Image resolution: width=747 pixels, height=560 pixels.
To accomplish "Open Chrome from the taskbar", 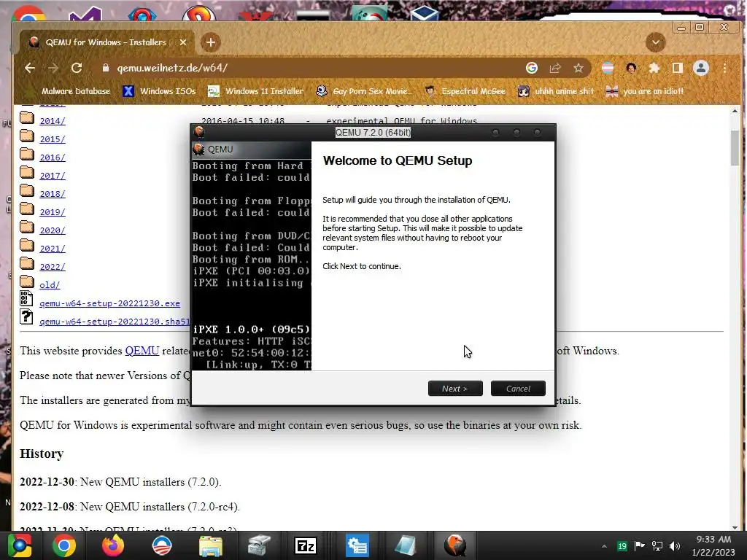I will tap(64, 545).
